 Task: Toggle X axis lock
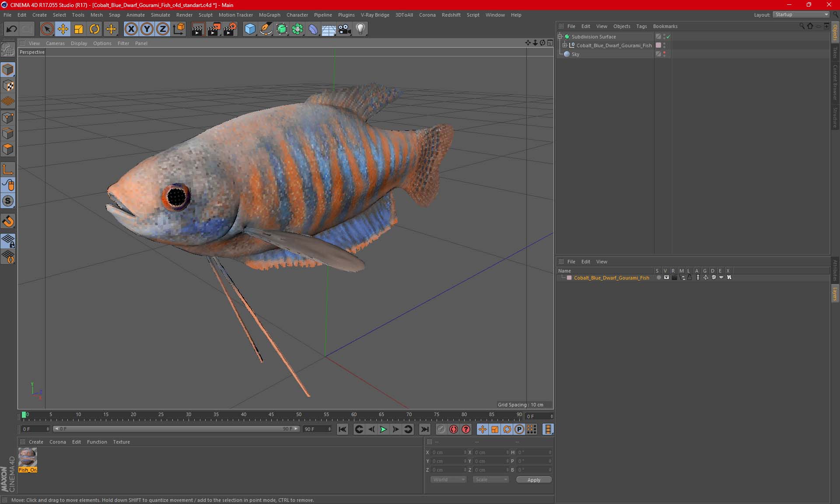pyautogui.click(x=131, y=29)
